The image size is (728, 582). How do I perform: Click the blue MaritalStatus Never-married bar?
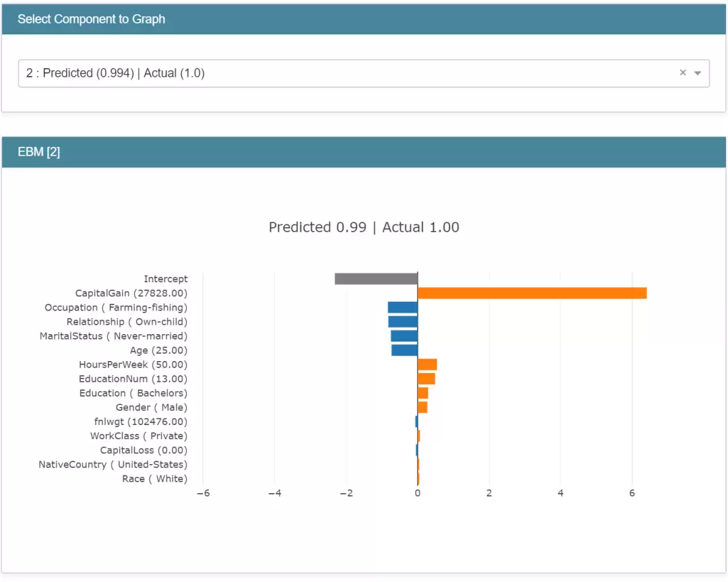coord(404,336)
